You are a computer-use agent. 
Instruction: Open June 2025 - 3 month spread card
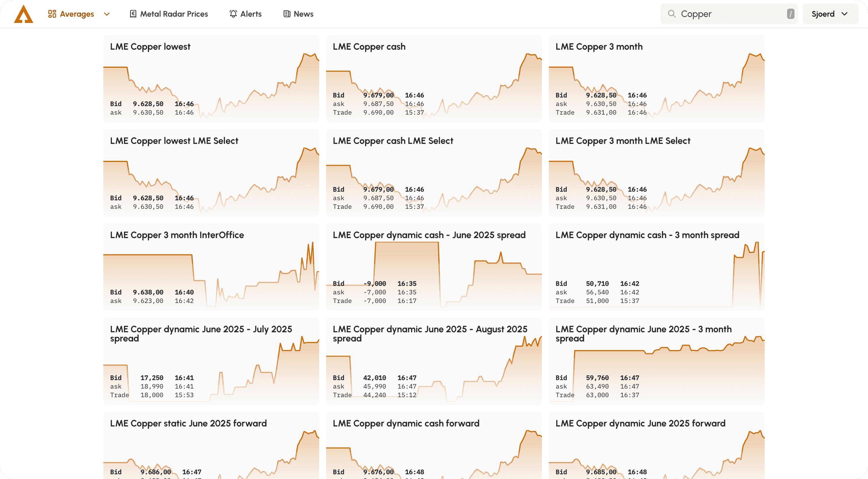[657, 361]
